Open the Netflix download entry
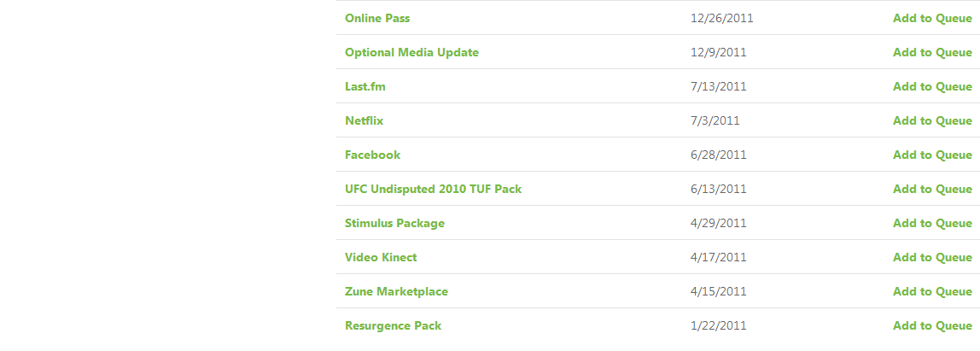Screen dimensions: 980x351 pos(364,120)
